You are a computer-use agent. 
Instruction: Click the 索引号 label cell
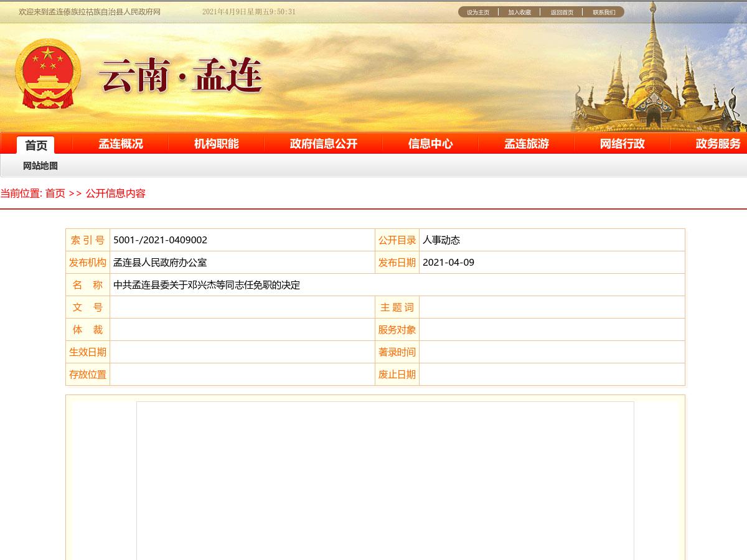point(88,240)
